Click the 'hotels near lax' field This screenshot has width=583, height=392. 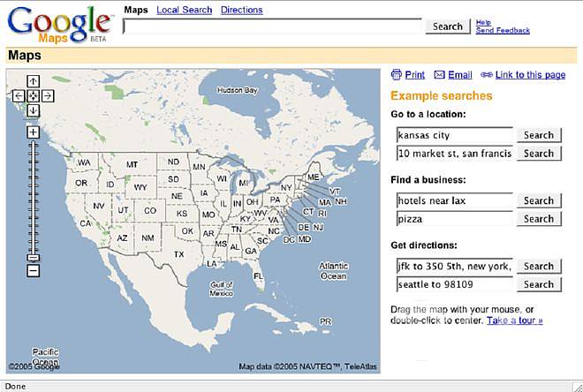point(455,200)
